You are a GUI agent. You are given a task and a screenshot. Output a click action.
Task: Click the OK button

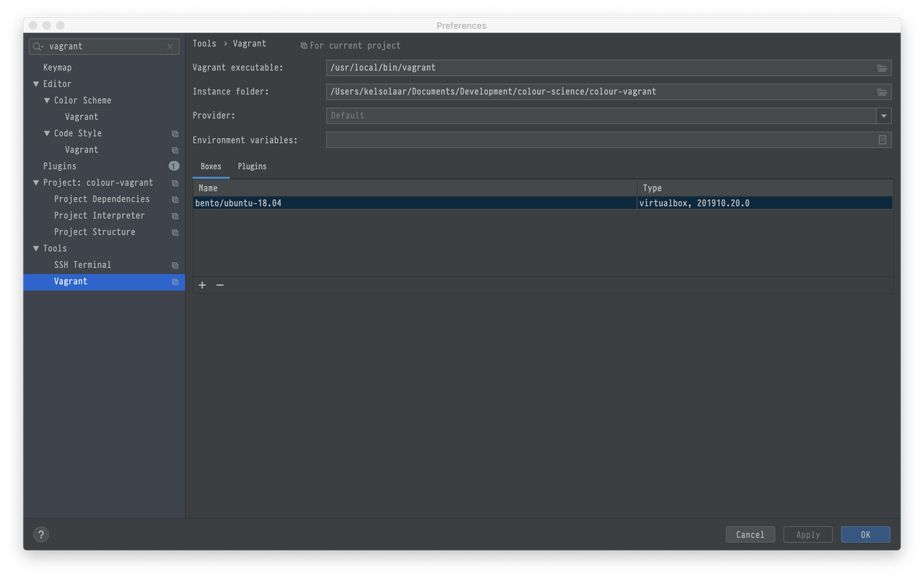tap(866, 534)
